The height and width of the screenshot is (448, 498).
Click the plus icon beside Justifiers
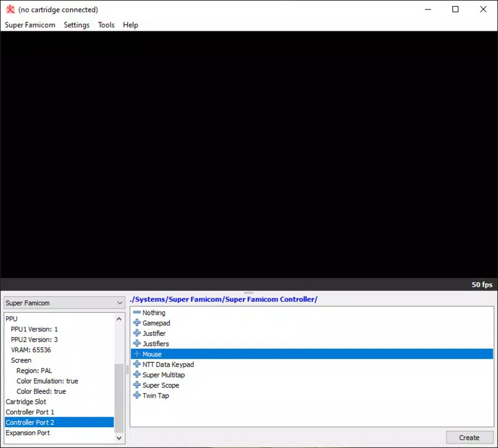coord(137,343)
